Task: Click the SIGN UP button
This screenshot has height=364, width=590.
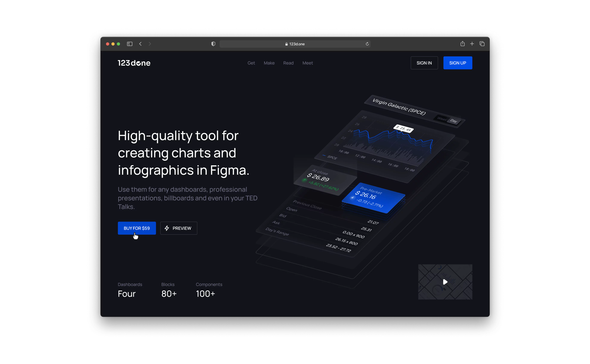Action: [457, 63]
